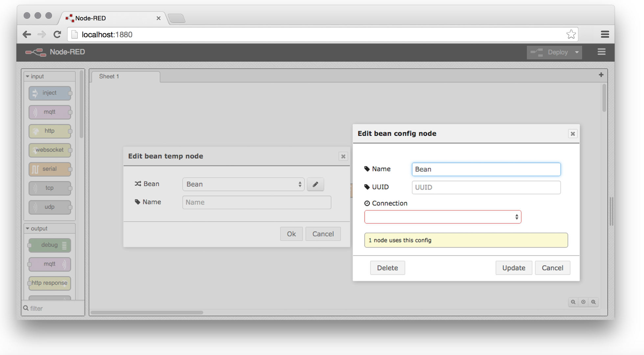This screenshot has height=355, width=644.
Task: Click the websocket node icon in sidebar
Action: [x=34, y=149]
